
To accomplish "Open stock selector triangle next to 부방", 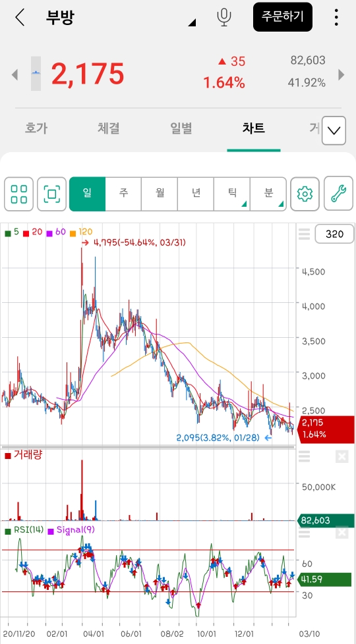I will click(192, 23).
